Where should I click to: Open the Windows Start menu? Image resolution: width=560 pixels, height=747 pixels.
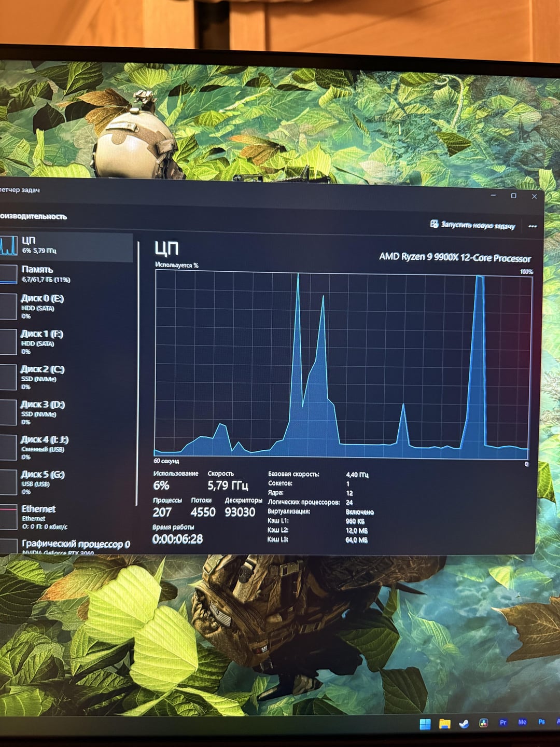pyautogui.click(x=425, y=724)
